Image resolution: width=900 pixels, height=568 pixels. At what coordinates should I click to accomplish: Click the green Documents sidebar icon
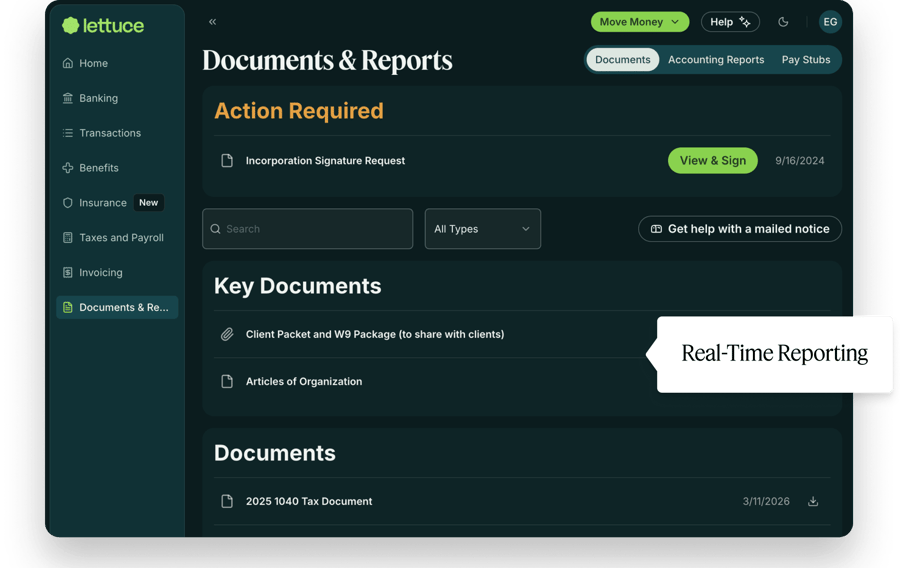point(68,308)
